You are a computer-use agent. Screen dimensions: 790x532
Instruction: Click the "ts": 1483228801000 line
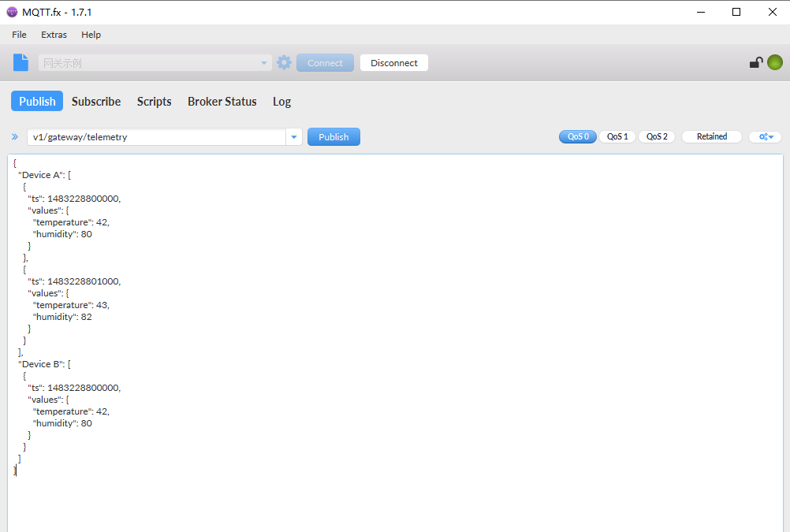pyautogui.click(x=74, y=281)
